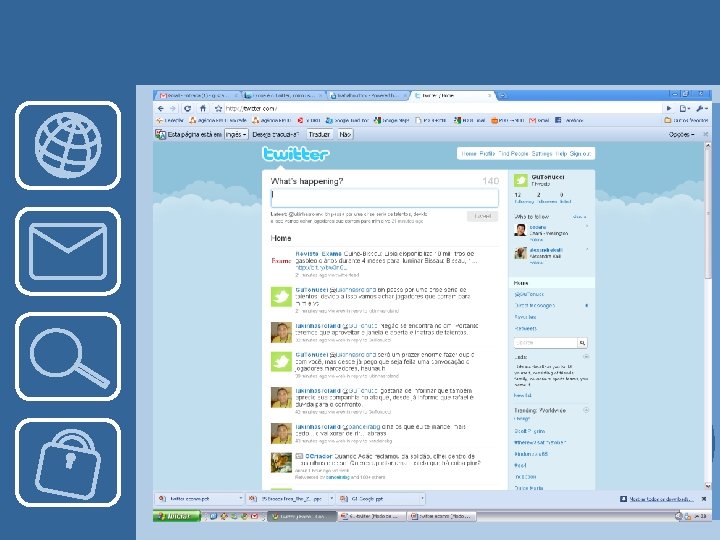
Task: Close the translation bar
Action: [706, 134]
